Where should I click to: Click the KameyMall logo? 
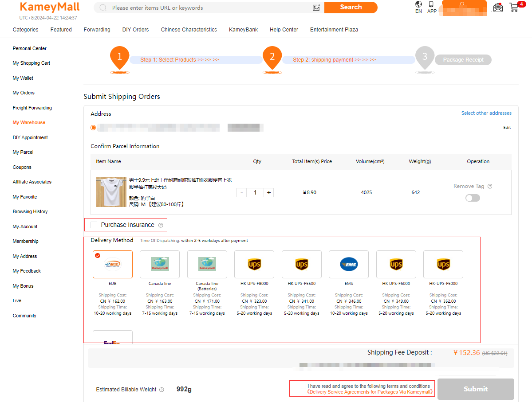(50, 7)
